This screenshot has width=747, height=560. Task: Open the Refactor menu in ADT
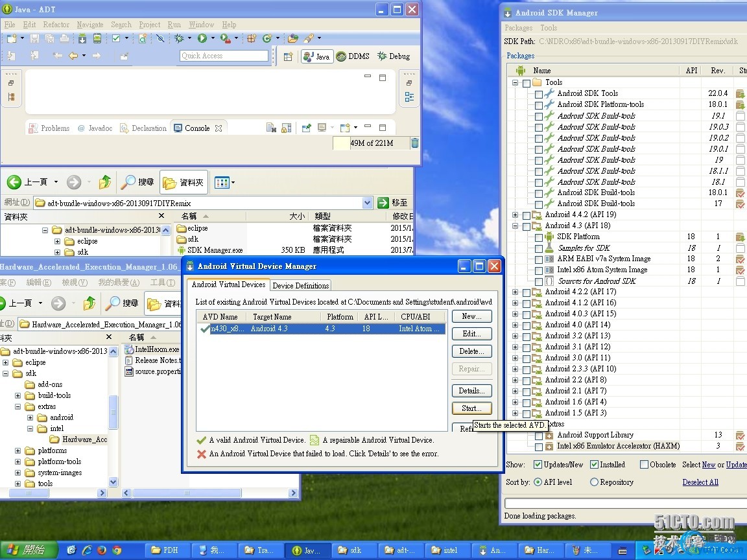coord(56,25)
